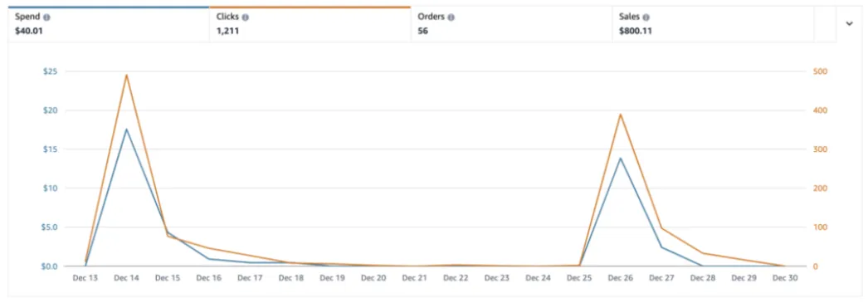Click the $800.11 sales value
The width and height of the screenshot is (868, 303).
[636, 31]
